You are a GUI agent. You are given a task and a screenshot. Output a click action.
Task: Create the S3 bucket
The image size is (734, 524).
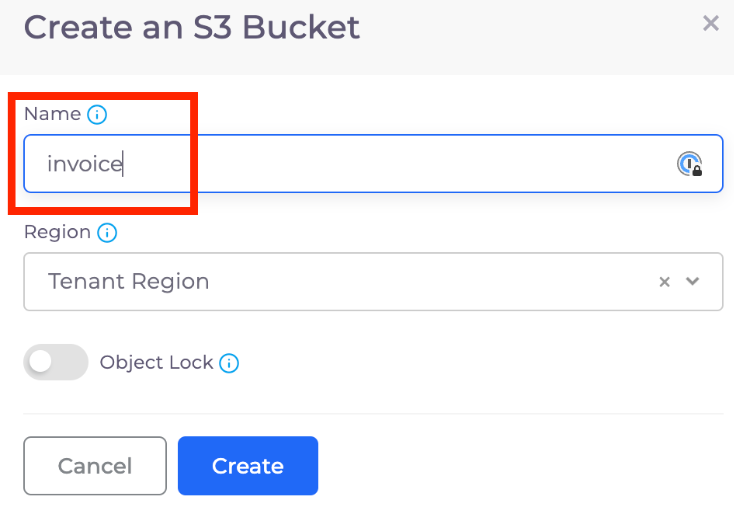point(248,465)
